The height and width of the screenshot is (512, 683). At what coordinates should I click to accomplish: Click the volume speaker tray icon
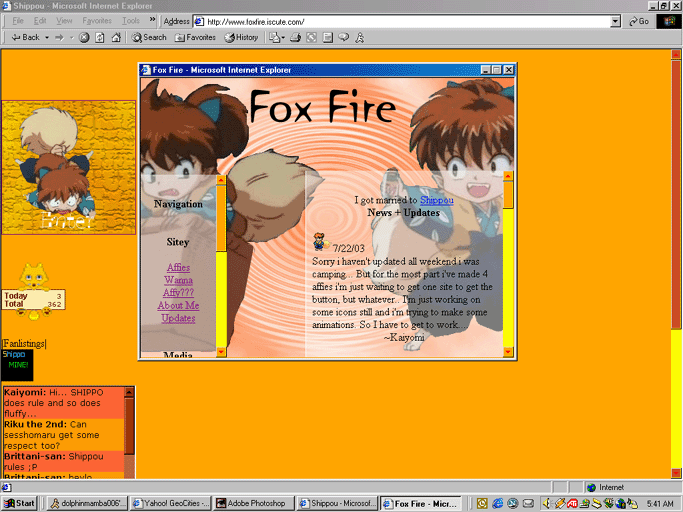(546, 504)
